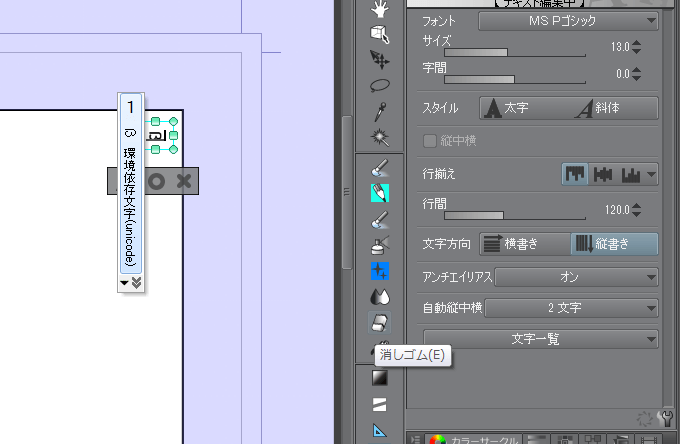
Task: Select the Operation object tool
Action: pos(380,34)
